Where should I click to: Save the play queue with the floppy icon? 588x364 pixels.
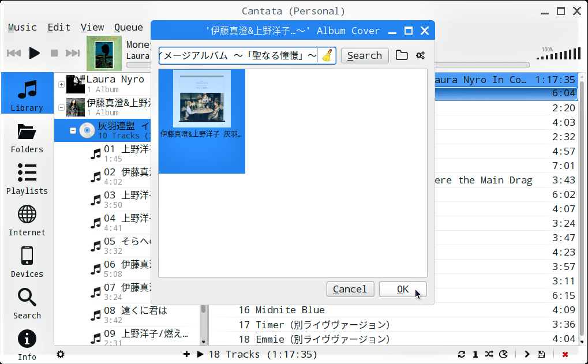541,354
